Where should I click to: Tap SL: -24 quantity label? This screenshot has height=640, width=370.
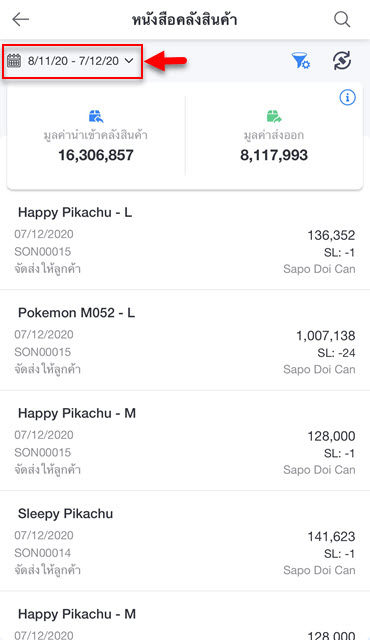pyautogui.click(x=336, y=353)
